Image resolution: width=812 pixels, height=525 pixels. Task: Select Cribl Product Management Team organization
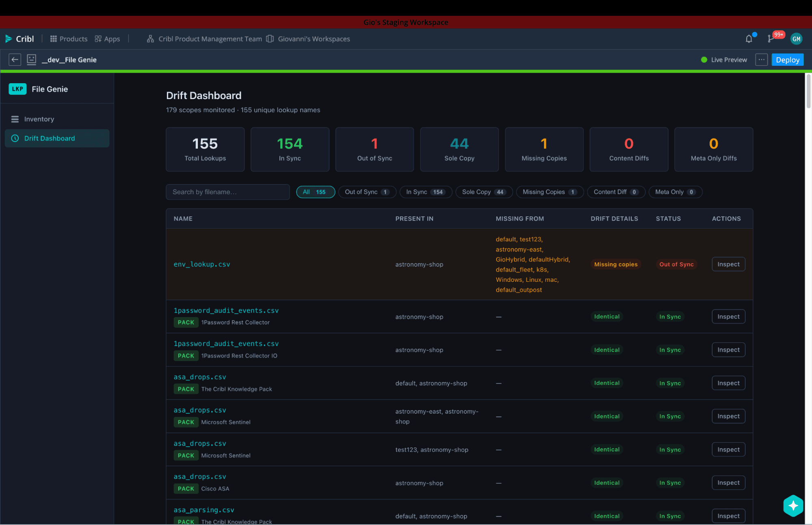204,39
